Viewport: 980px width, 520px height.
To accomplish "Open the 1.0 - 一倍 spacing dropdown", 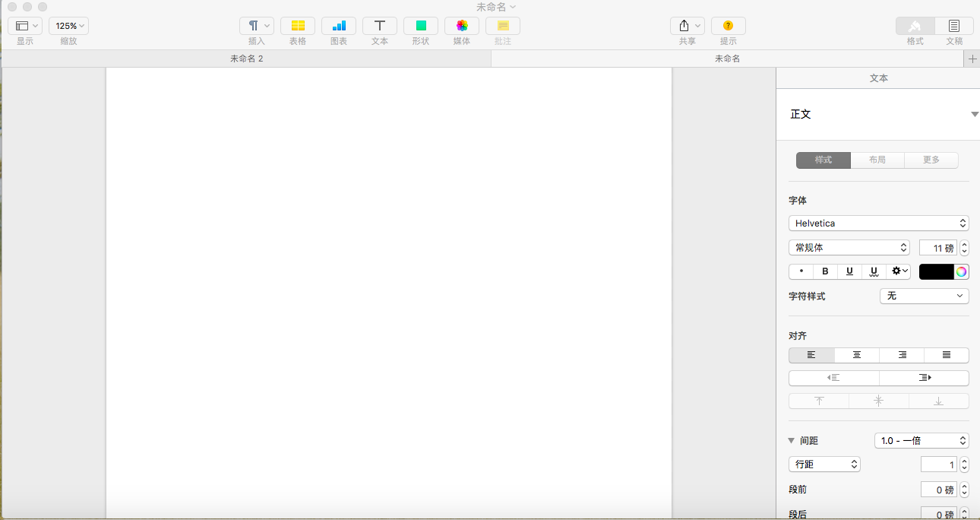I will pyautogui.click(x=922, y=441).
